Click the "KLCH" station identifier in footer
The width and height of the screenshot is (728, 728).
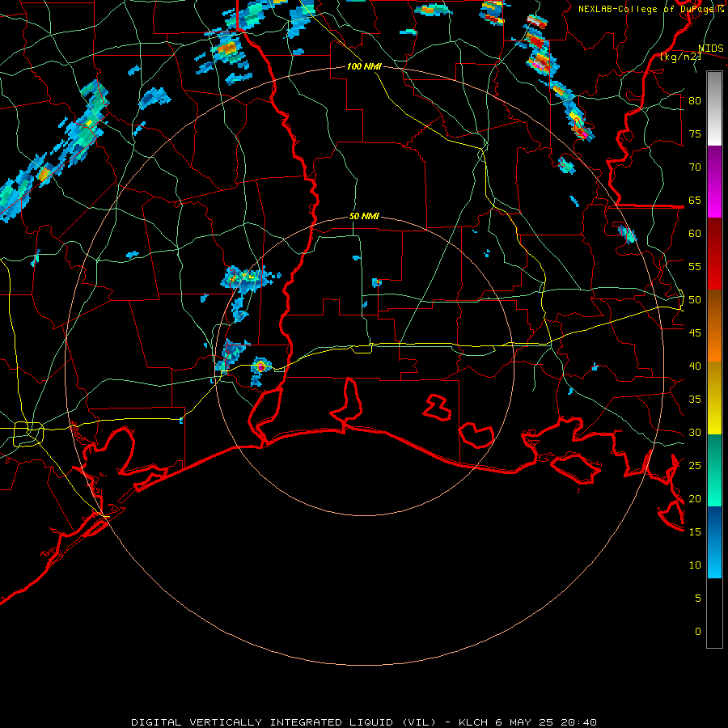point(473,722)
